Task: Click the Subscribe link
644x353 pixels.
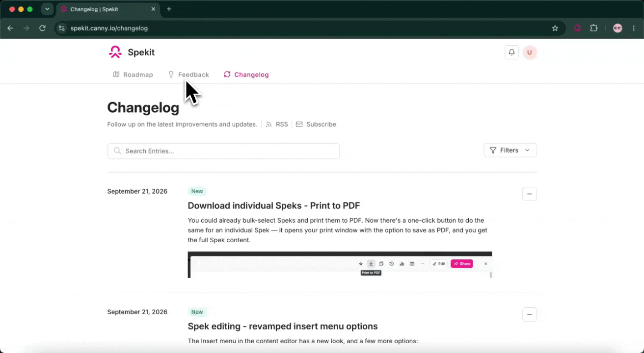Action: (x=316, y=125)
